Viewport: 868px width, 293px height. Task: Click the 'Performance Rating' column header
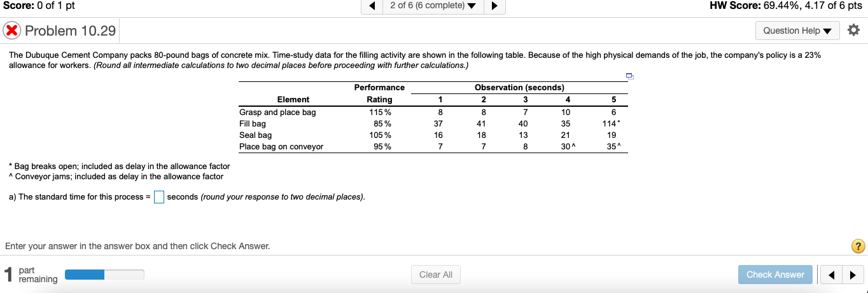(379, 93)
